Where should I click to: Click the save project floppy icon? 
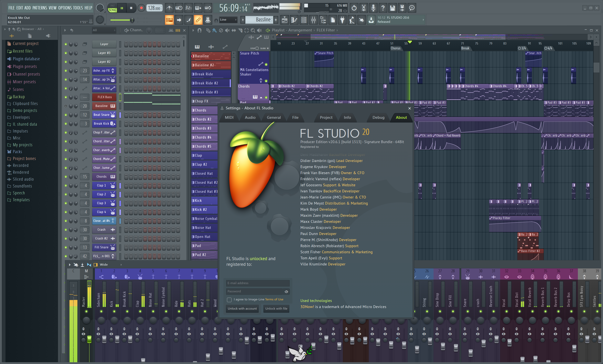click(392, 8)
